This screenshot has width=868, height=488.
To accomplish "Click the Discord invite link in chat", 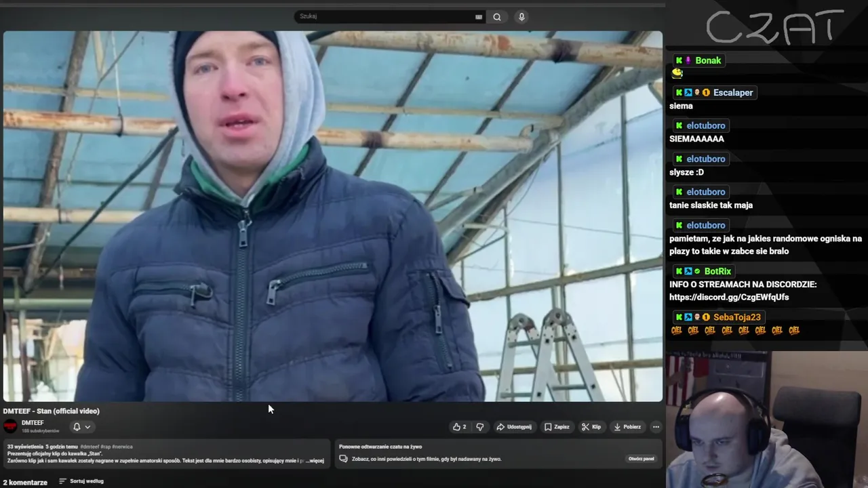I will tap(729, 297).
